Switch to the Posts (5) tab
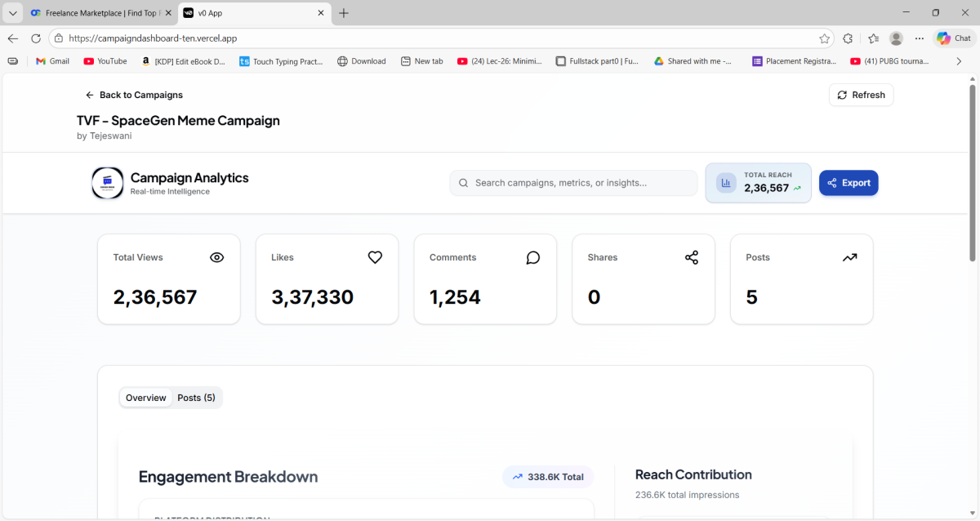 point(196,398)
